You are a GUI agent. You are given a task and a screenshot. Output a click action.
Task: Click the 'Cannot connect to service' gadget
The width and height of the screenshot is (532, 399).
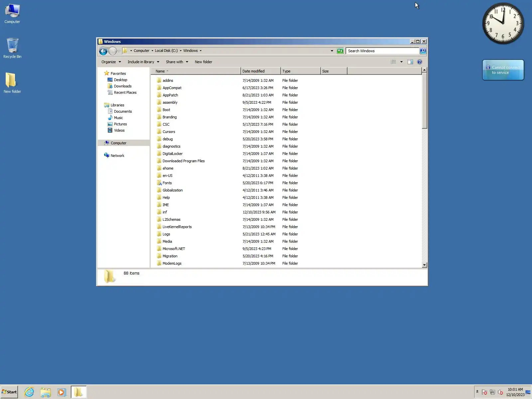point(503,70)
